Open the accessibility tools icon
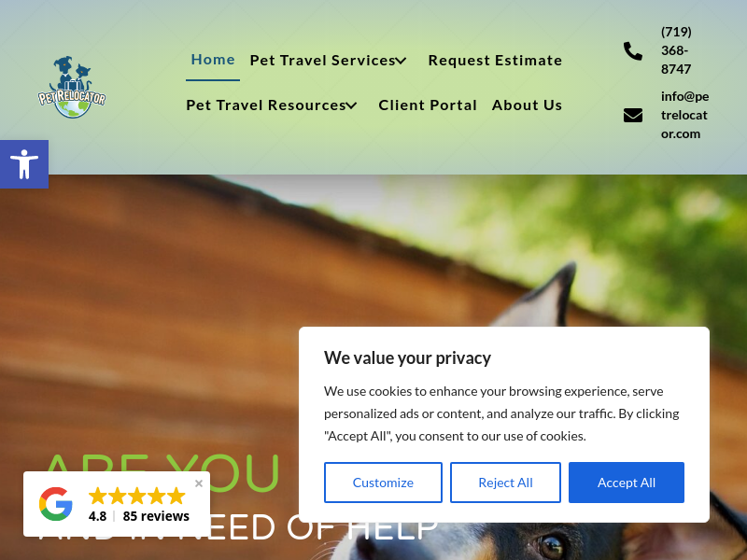Screen dimensions: 747x560 (x=24, y=164)
